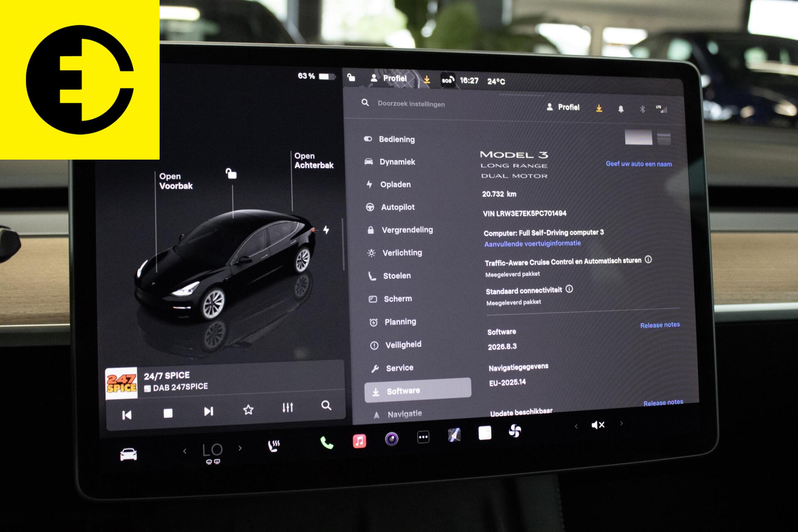
Task: Skip to next radio station
Action: click(208, 411)
